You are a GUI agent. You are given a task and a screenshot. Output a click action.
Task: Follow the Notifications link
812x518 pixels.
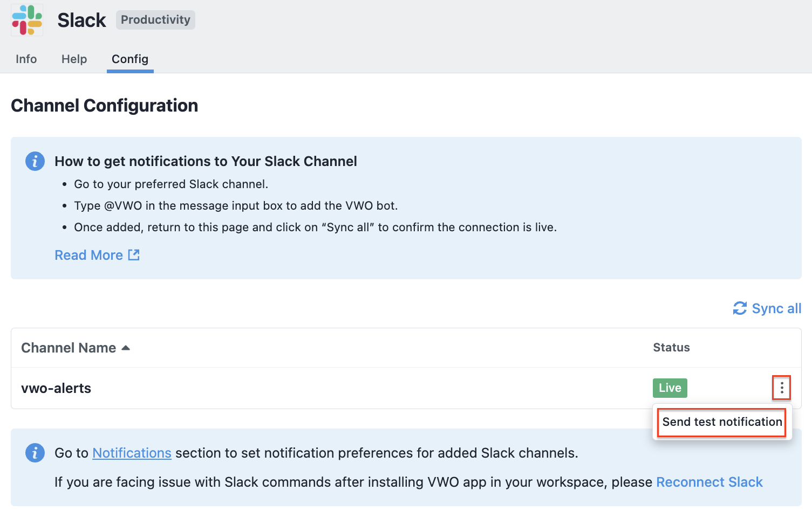(x=132, y=453)
